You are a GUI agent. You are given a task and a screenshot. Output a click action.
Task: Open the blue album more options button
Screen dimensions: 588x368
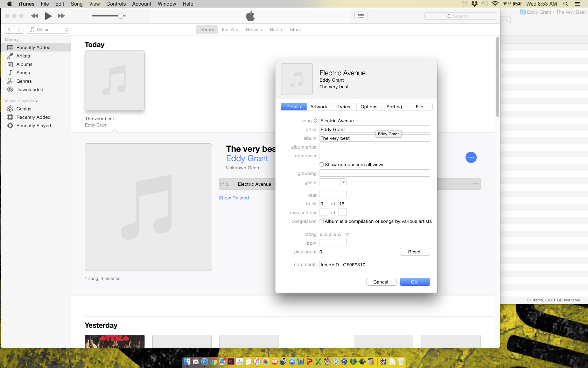pyautogui.click(x=471, y=157)
